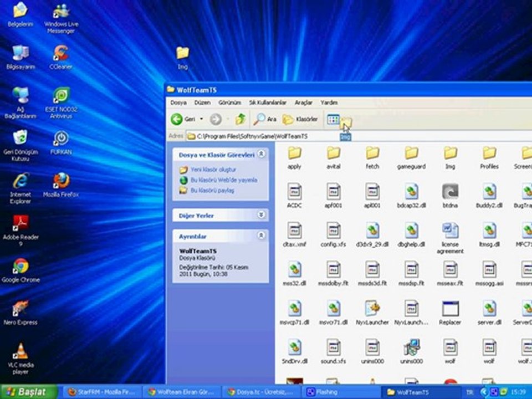
Task: Click the Up folder toolbar icon
Action: click(241, 119)
